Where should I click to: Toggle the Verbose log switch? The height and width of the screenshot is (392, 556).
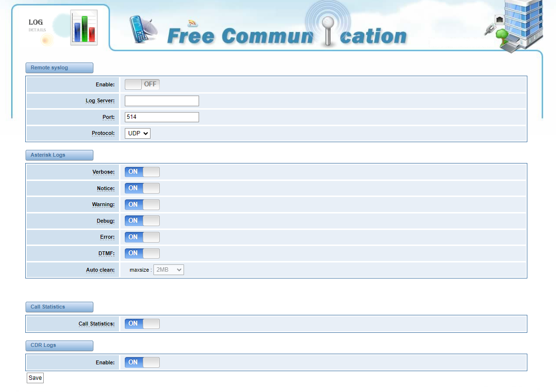pyautogui.click(x=142, y=172)
